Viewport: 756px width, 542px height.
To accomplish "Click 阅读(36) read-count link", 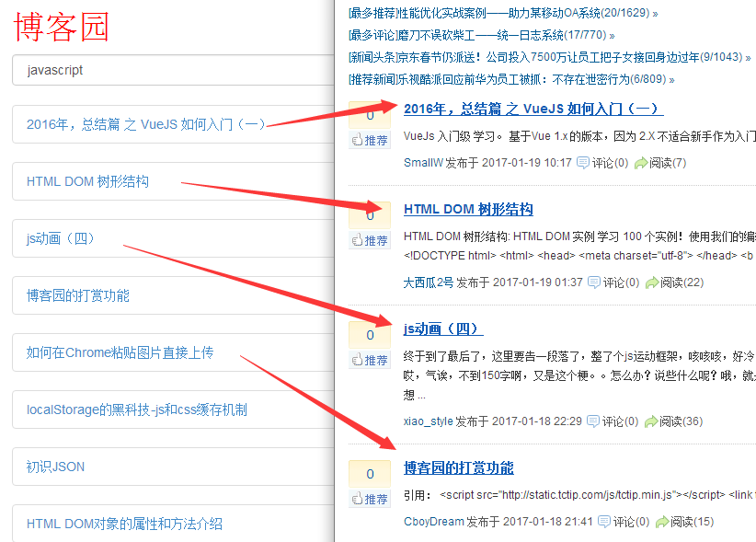I will click(x=673, y=421).
